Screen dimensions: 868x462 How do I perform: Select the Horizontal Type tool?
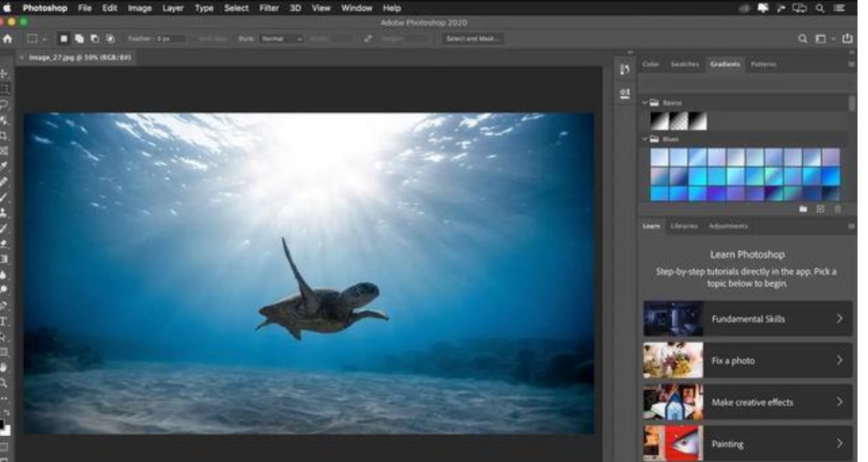click(4, 321)
